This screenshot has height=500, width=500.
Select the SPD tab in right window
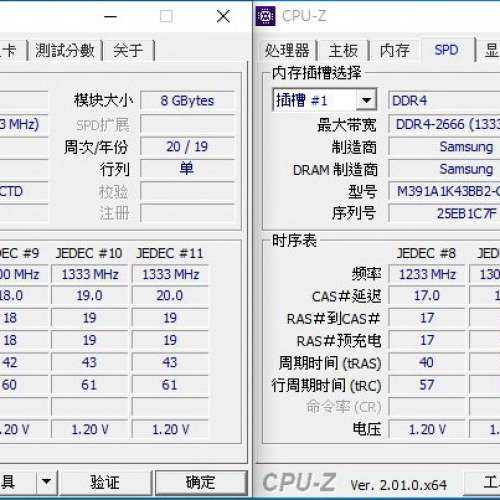(446, 50)
